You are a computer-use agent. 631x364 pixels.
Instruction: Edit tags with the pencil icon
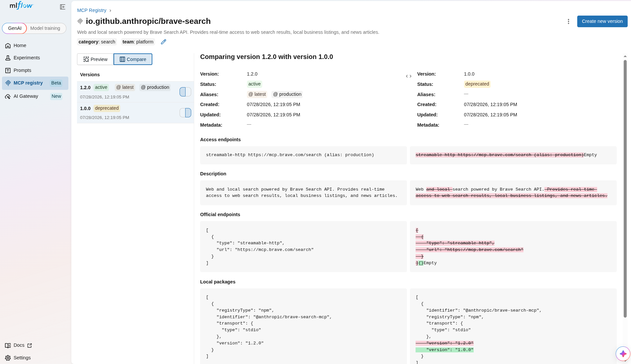tap(163, 42)
